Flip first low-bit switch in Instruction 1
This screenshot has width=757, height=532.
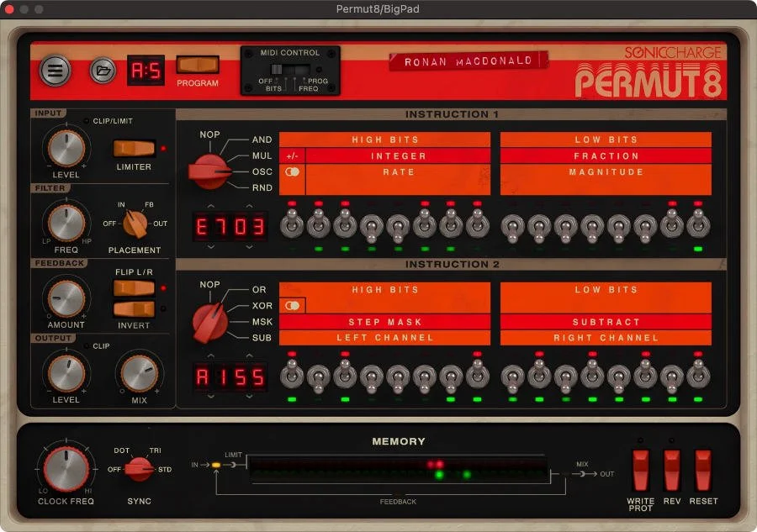coord(513,228)
